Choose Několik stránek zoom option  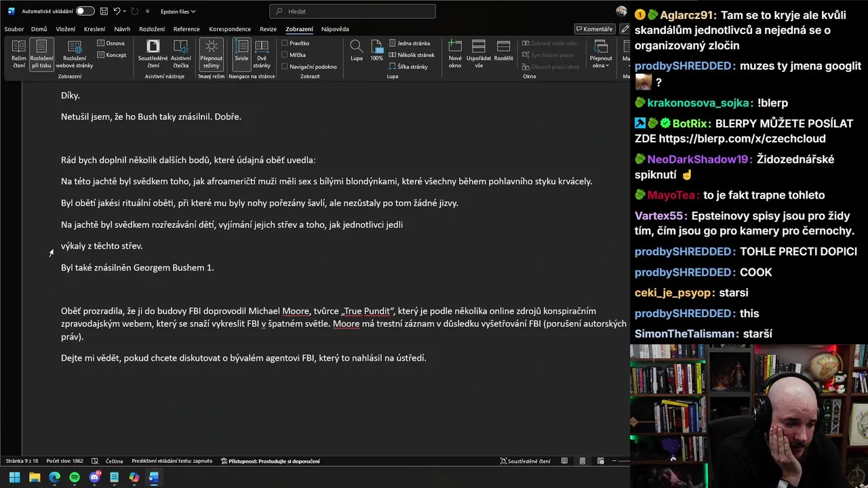(412, 55)
